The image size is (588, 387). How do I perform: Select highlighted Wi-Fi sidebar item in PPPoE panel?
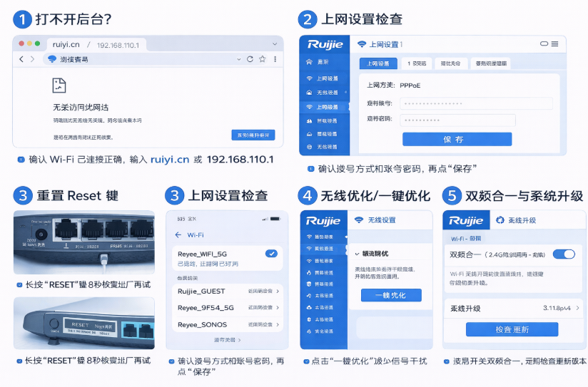pos(325,107)
